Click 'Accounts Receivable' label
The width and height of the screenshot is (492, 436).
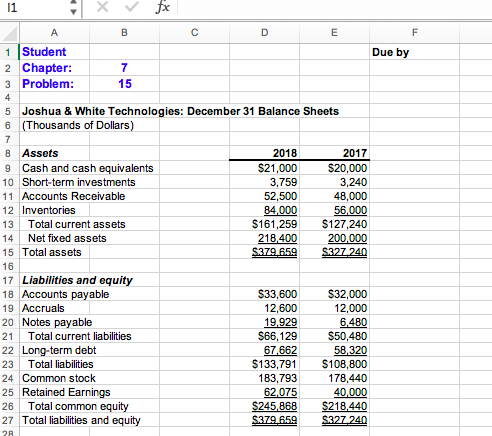point(73,196)
